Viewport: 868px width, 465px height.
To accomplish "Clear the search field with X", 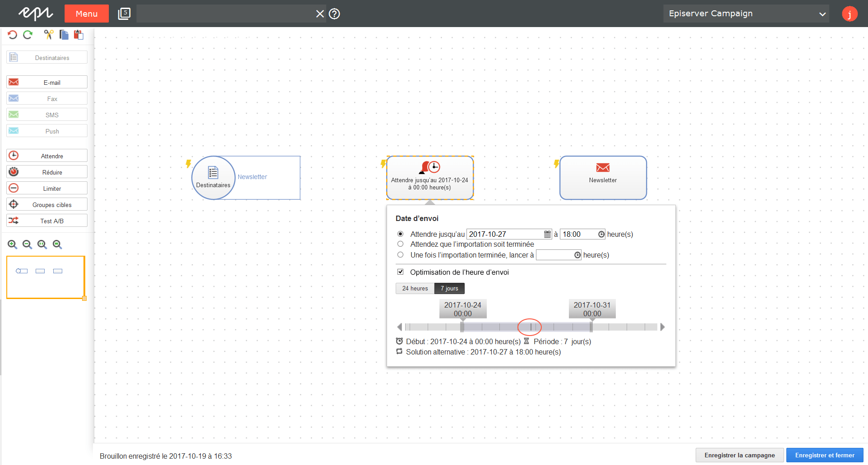I will [x=320, y=14].
